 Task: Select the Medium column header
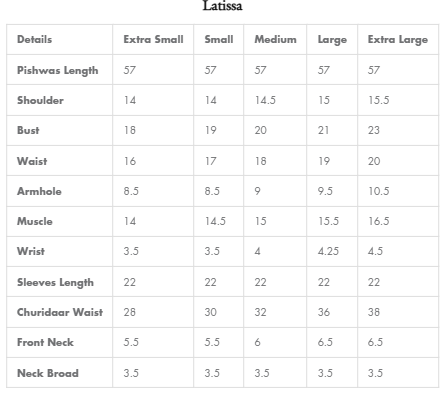coord(275,39)
